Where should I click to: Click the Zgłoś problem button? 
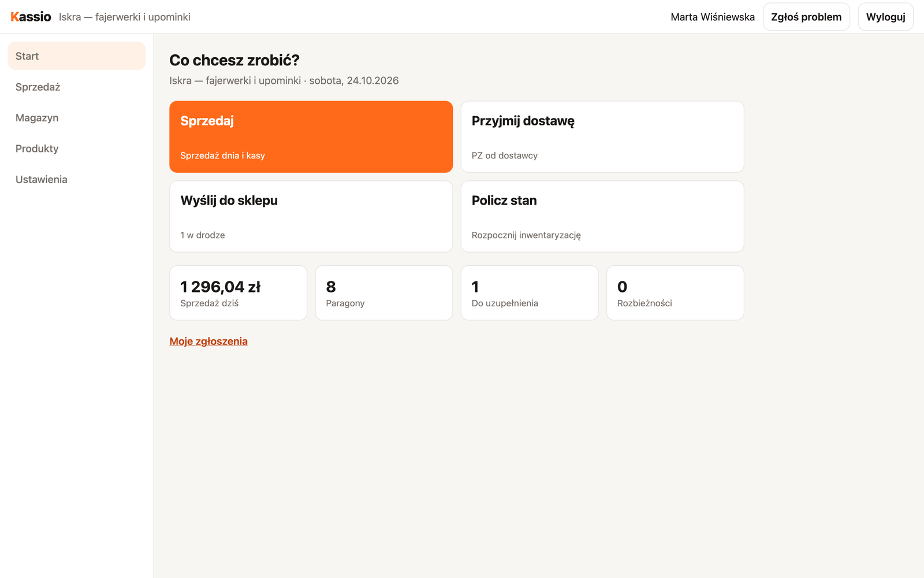click(x=806, y=17)
